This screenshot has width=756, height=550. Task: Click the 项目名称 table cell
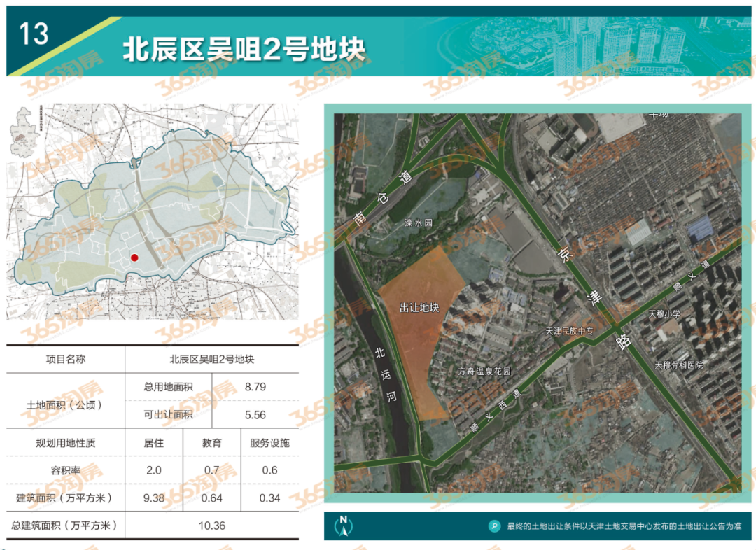point(66,359)
